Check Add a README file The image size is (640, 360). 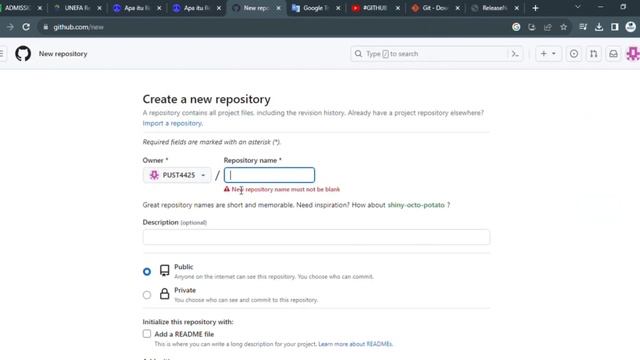tap(147, 334)
